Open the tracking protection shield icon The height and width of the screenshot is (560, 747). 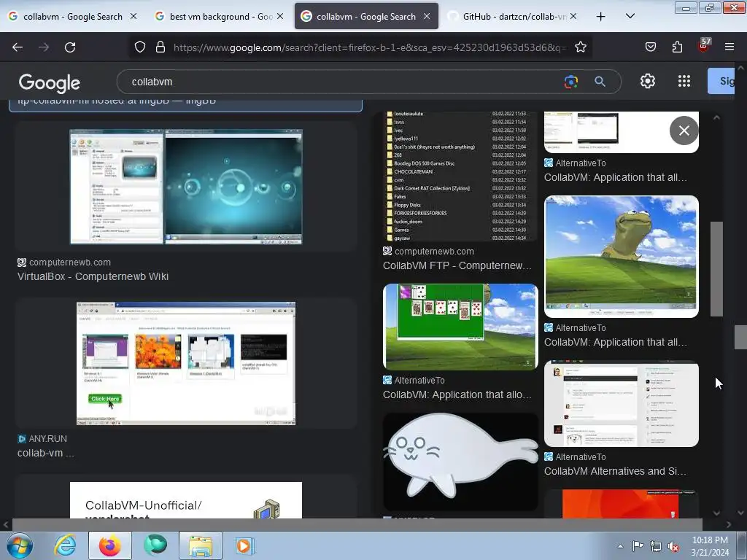(139, 47)
